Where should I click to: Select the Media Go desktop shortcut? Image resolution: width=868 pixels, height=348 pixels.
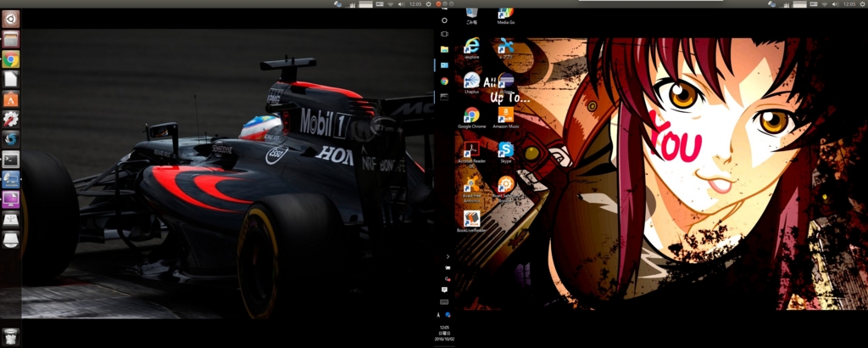(505, 15)
